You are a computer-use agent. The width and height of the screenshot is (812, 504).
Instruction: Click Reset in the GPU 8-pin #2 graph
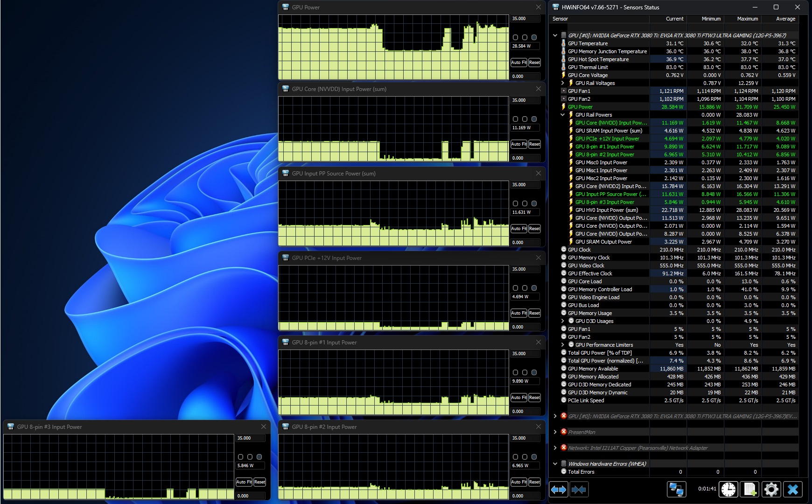click(x=534, y=482)
